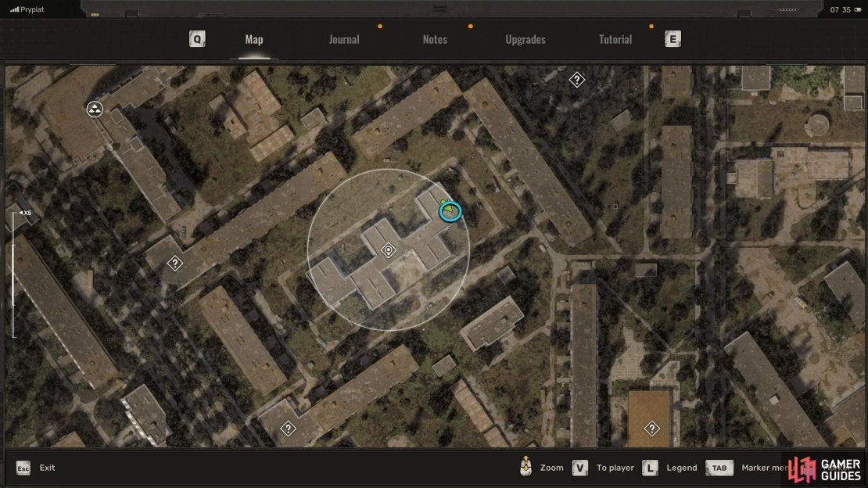The height and width of the screenshot is (488, 868).
Task: Open the Journal tab
Action: pos(344,39)
